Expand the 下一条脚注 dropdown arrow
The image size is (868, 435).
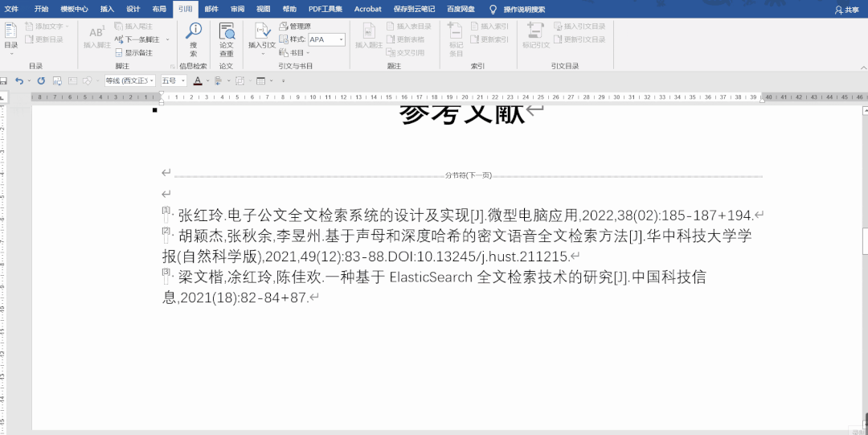(x=167, y=39)
